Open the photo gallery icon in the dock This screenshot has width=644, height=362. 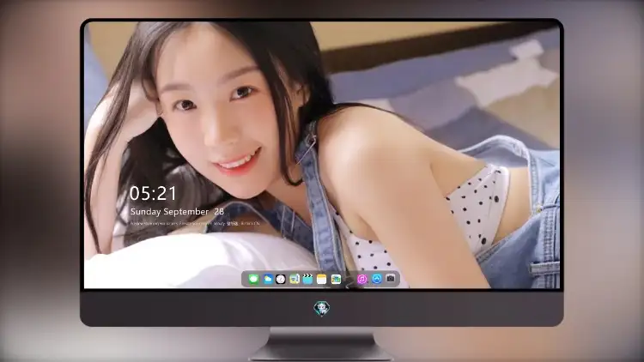pyautogui.click(x=336, y=280)
